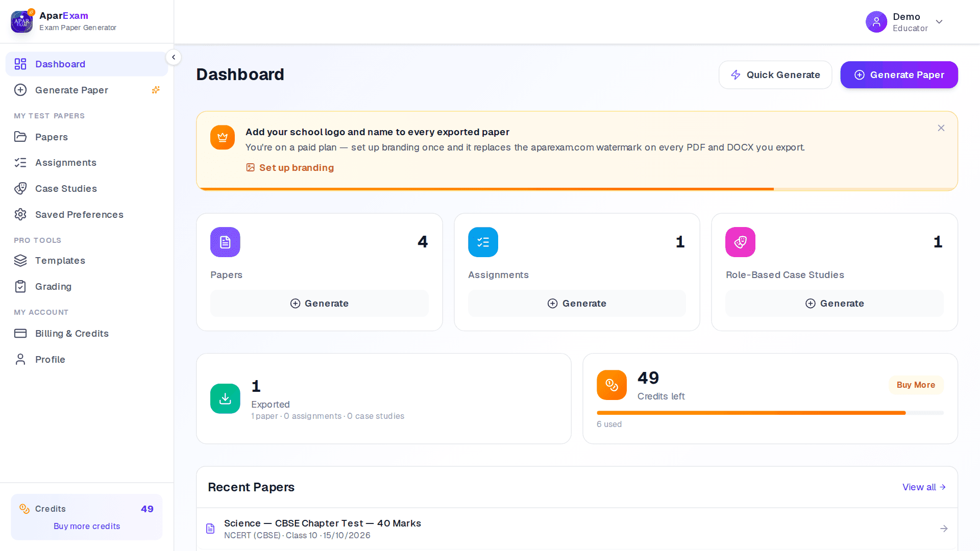Click the blue Assignments card icon

(483, 242)
